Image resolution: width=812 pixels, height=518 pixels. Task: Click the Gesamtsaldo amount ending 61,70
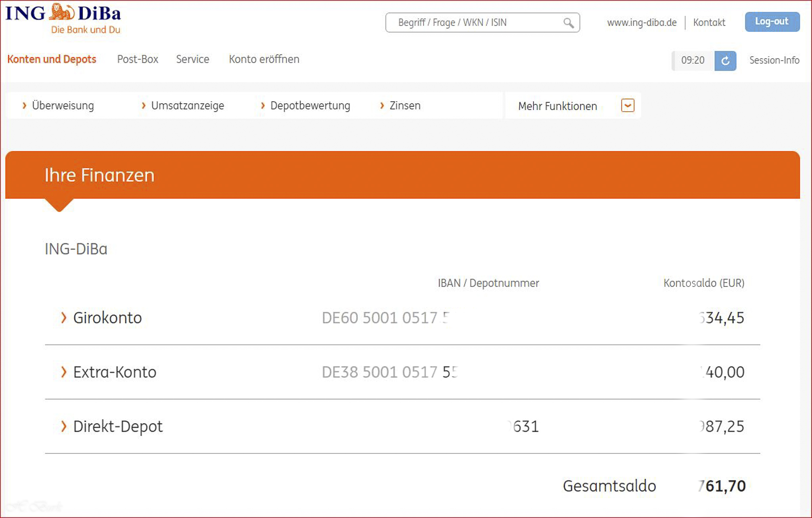tap(722, 486)
